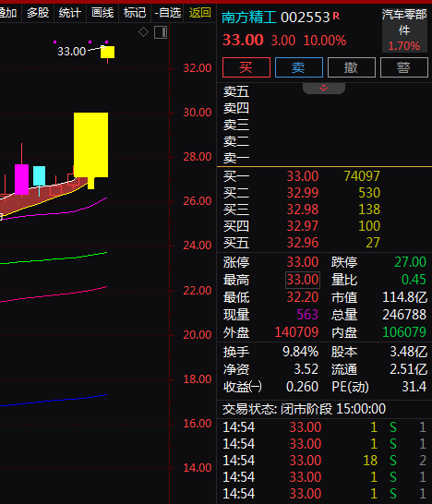432x504 pixels.
Task: Click the R margin trading marker
Action: 336,16
